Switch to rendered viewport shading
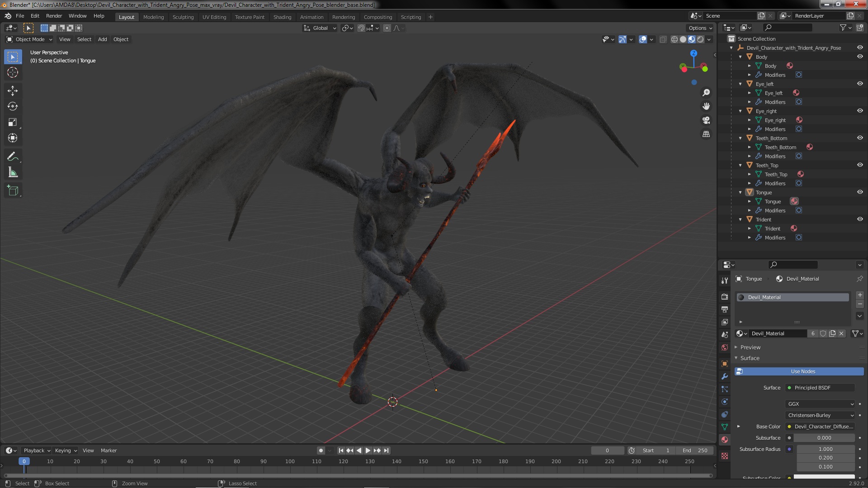 pyautogui.click(x=700, y=40)
